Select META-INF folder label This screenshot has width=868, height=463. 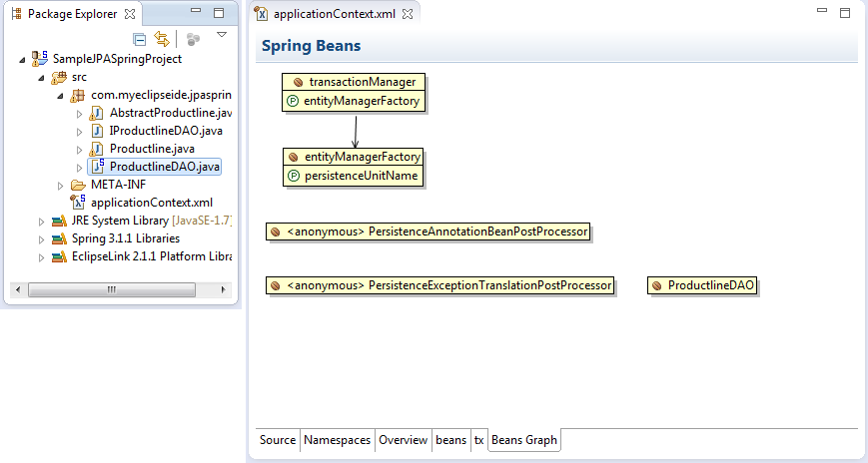(119, 185)
